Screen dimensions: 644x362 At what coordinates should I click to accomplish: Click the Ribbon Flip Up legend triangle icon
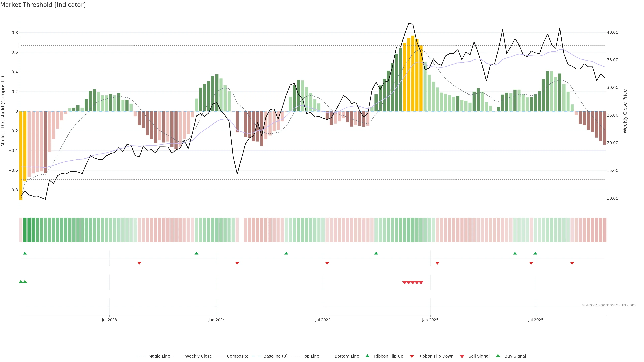367,356
